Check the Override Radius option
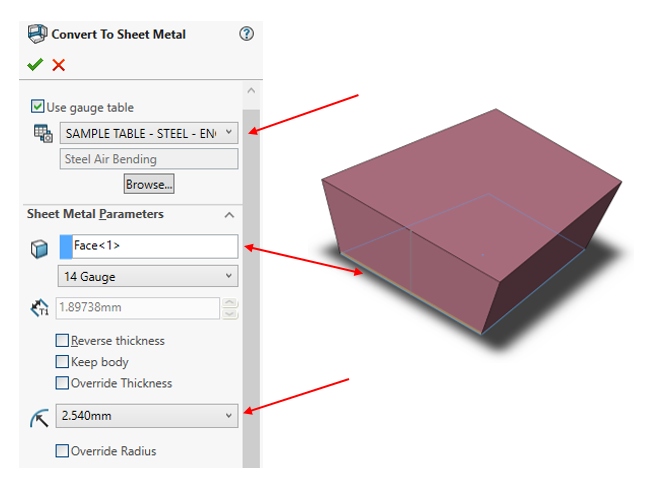 click(63, 451)
